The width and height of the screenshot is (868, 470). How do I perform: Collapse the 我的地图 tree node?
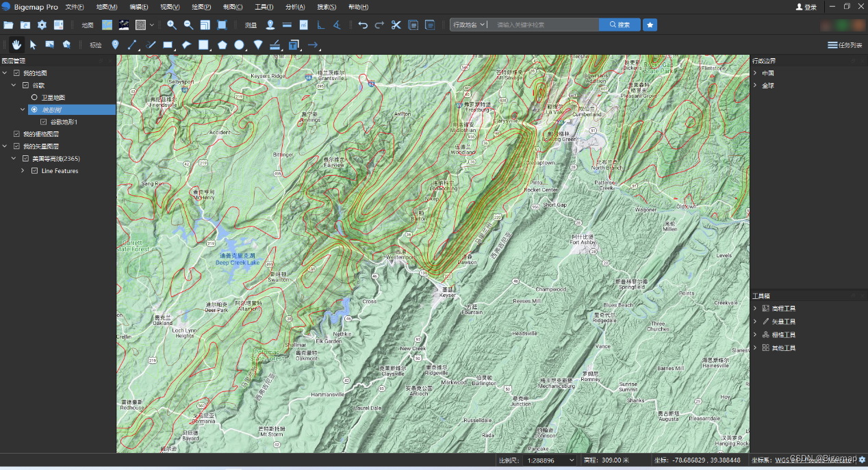click(x=5, y=73)
